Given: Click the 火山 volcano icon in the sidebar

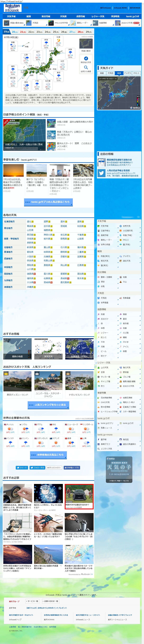Looking at the screenshot, I should 120,282.
